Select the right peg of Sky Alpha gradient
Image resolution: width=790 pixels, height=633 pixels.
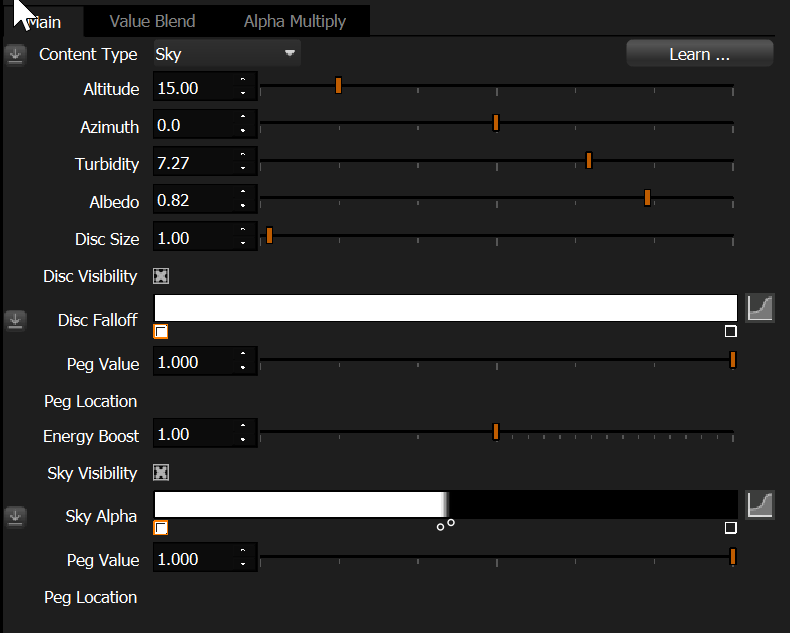[730, 528]
